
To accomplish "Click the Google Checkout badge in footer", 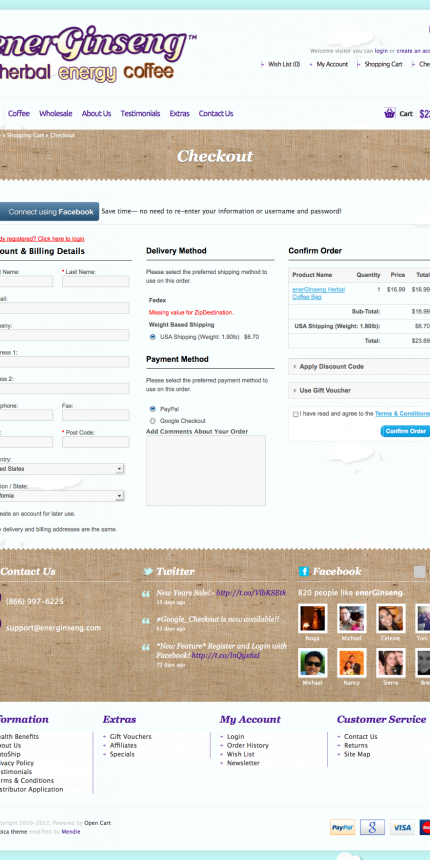I will [x=372, y=827].
